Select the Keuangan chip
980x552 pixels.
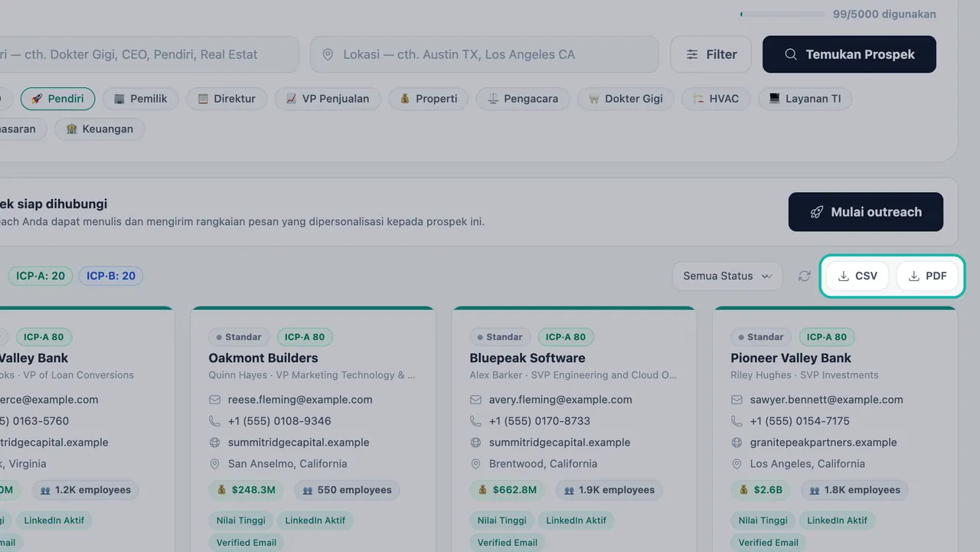100,129
